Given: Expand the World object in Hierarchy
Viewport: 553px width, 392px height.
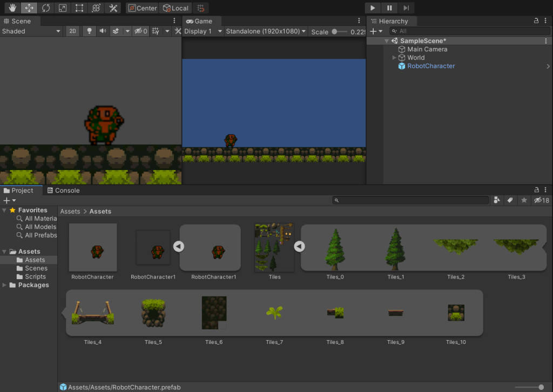Looking at the screenshot, I should click(394, 58).
